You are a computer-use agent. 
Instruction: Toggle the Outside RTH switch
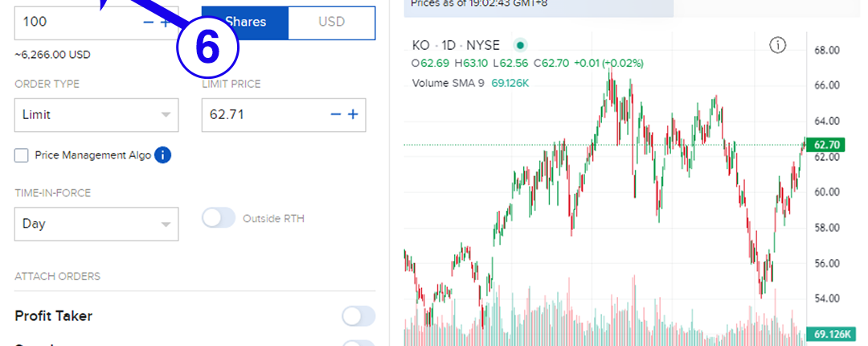point(219,218)
